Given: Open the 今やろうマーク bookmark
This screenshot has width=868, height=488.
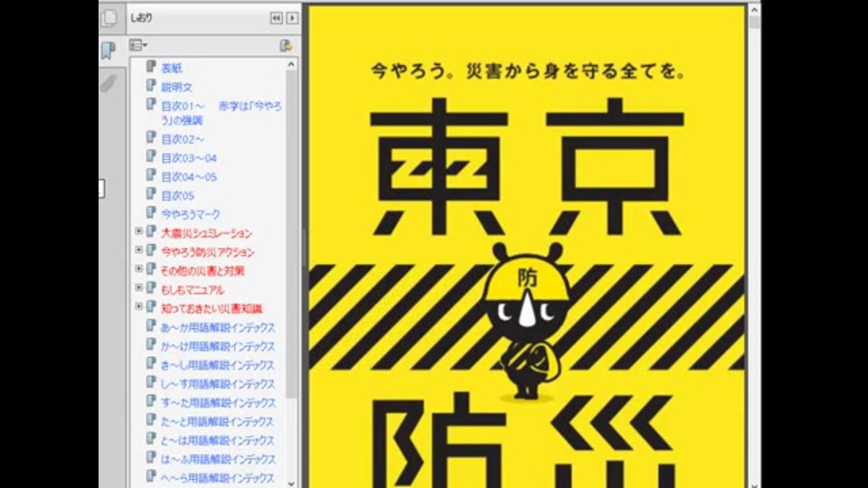Looking at the screenshot, I should (x=191, y=214).
